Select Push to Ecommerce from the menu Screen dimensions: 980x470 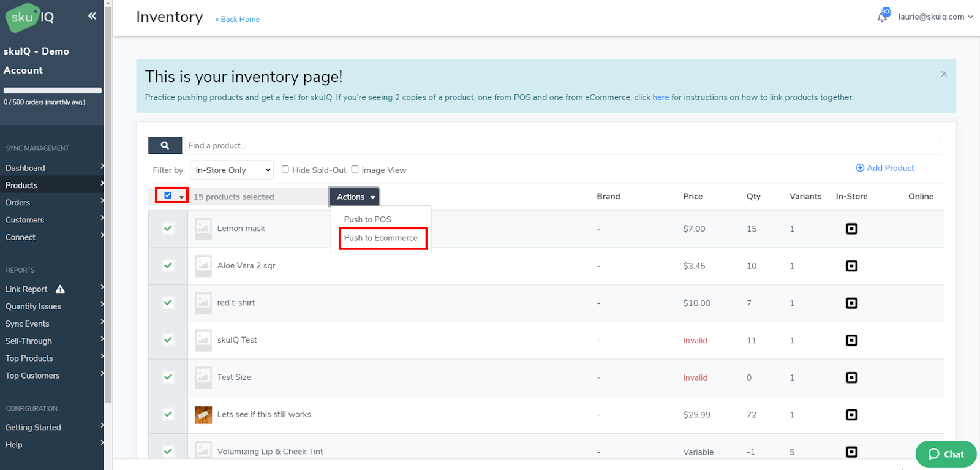[x=381, y=238]
